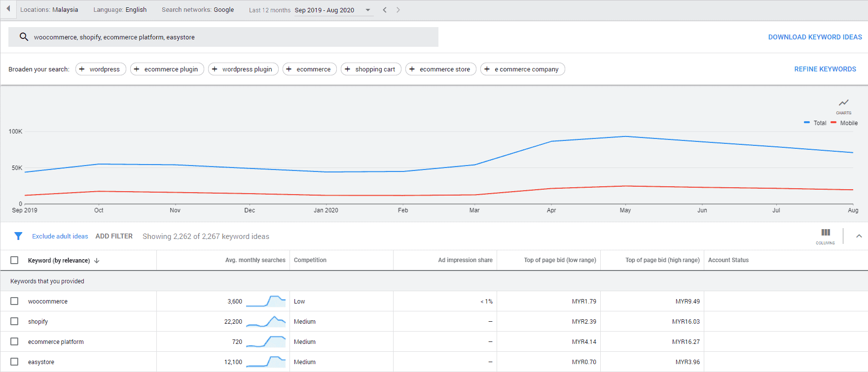
Task: Change the Locations: Malaysia setting
Action: (x=49, y=10)
